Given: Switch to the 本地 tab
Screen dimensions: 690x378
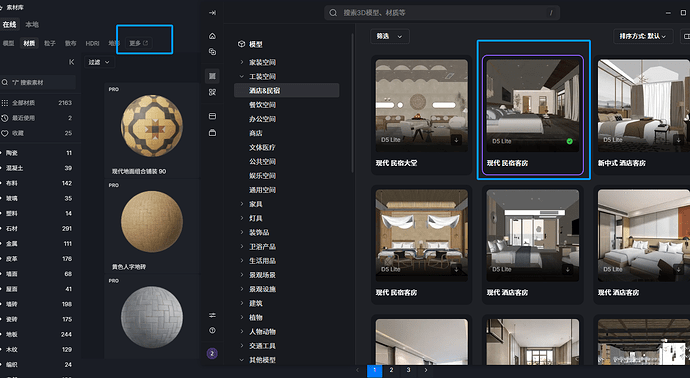Looking at the screenshot, I should coord(32,25).
